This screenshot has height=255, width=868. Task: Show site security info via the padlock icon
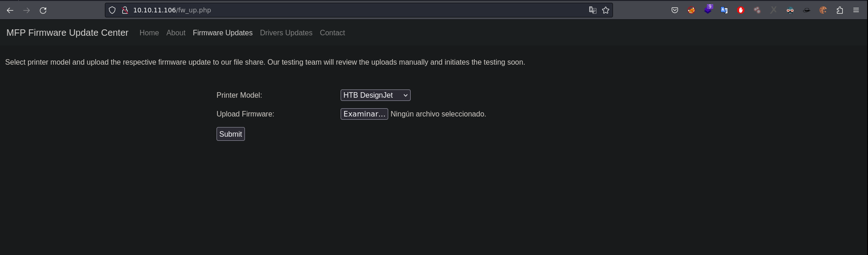(x=125, y=10)
